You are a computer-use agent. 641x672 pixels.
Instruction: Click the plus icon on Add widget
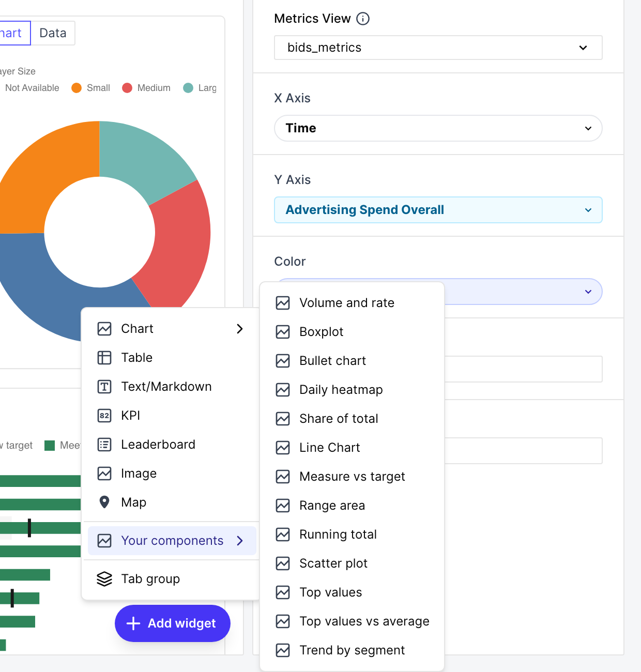(x=133, y=623)
